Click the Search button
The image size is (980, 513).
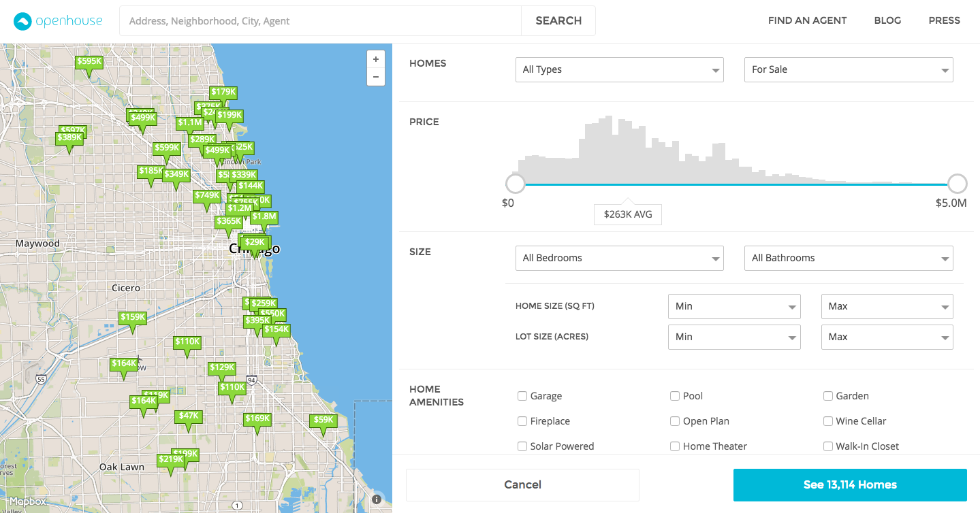(x=558, y=20)
